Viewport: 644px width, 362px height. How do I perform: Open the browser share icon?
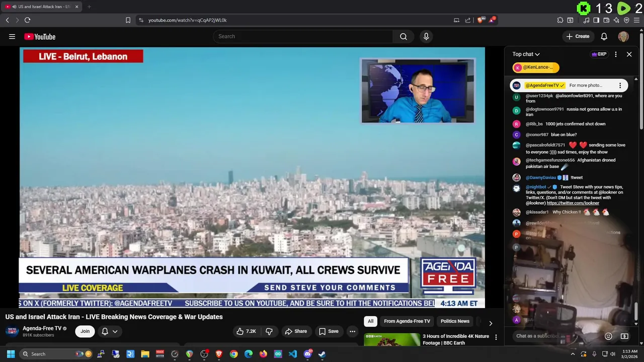[x=468, y=20]
